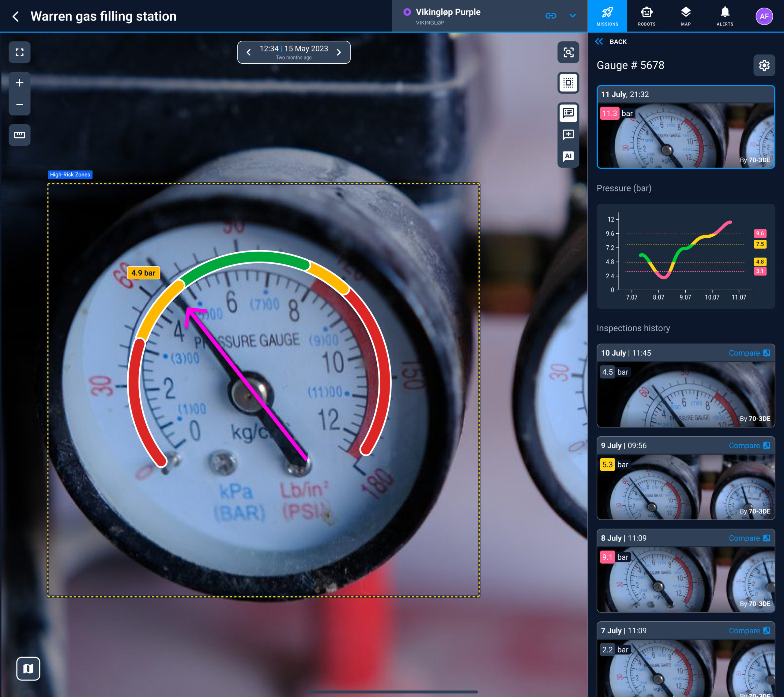
Task: Open the 8 July inspection thumbnail image
Action: pyautogui.click(x=686, y=579)
